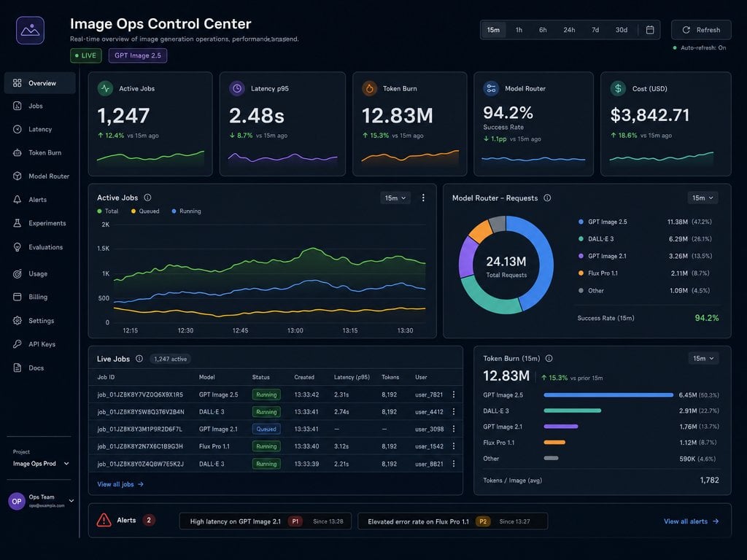Click the GPT Image 2.5 header badge

point(138,55)
